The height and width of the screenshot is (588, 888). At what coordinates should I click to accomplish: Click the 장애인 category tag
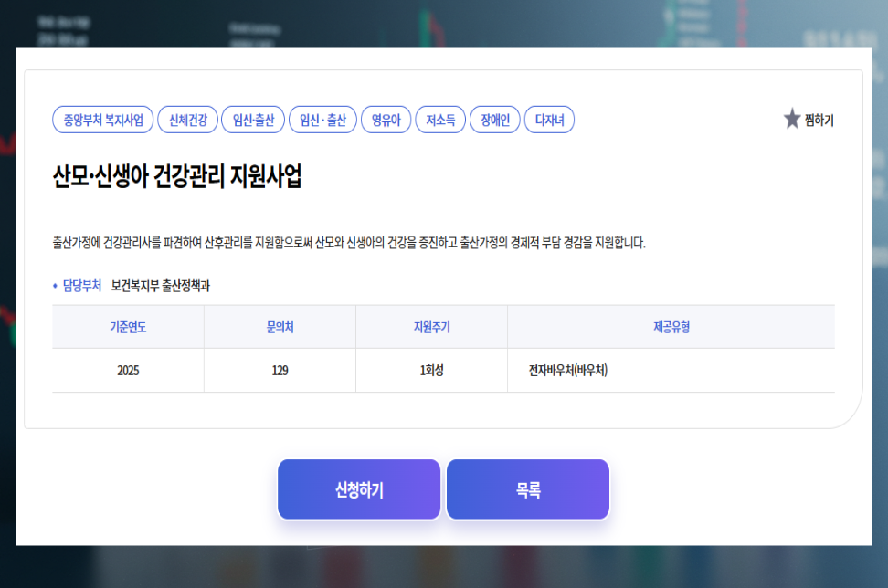coord(494,119)
